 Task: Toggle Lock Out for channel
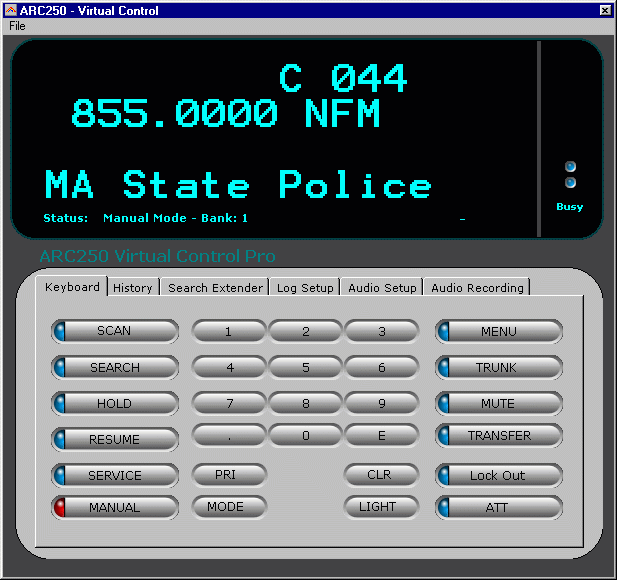tap(499, 475)
